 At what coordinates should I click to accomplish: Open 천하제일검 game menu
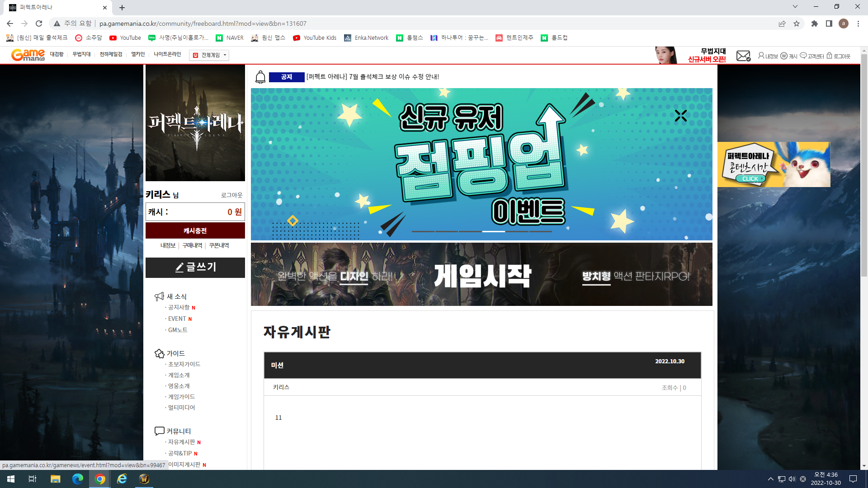(x=111, y=54)
